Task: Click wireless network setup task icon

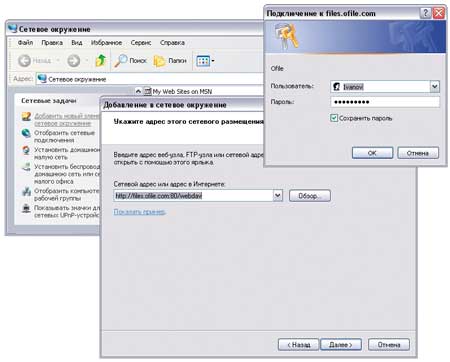Action: (x=26, y=167)
